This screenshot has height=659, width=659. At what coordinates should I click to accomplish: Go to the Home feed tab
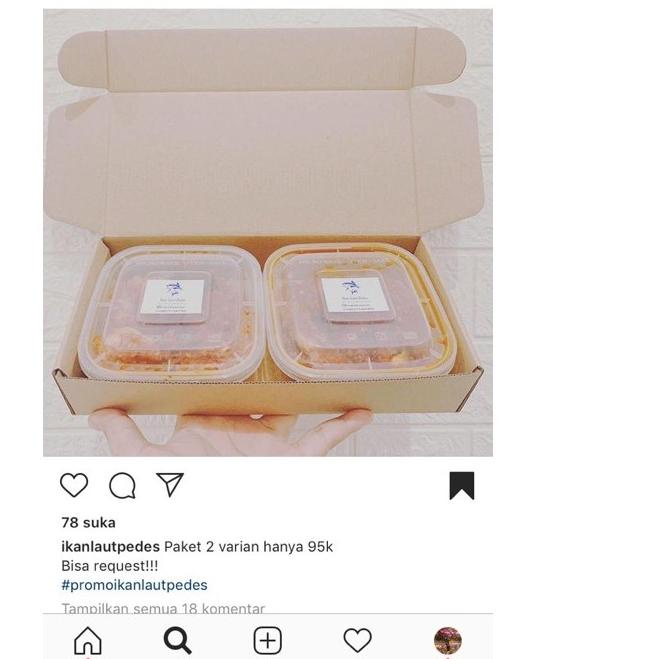tap(88, 640)
